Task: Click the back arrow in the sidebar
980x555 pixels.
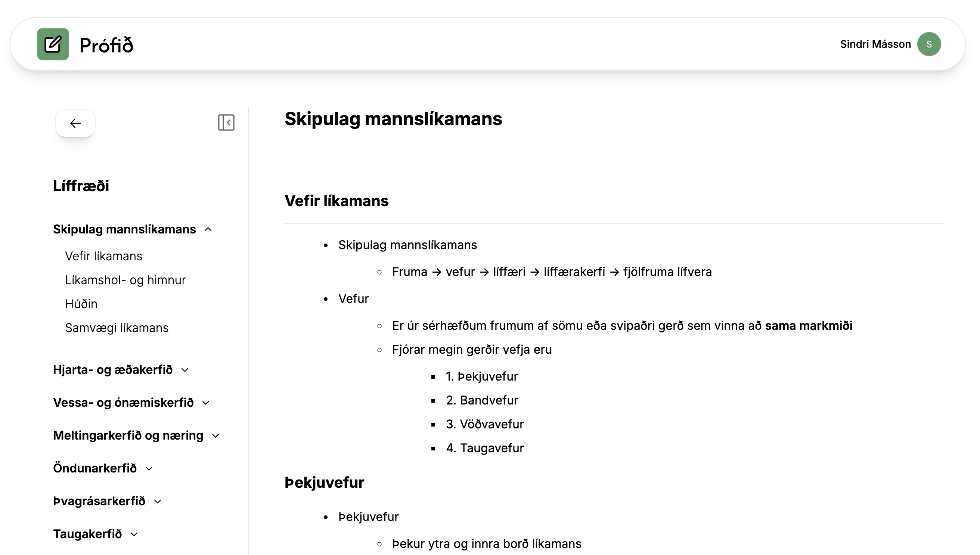Action: coord(75,123)
